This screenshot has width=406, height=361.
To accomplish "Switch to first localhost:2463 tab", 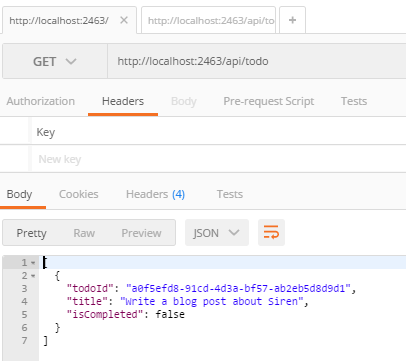I will 59,21.
